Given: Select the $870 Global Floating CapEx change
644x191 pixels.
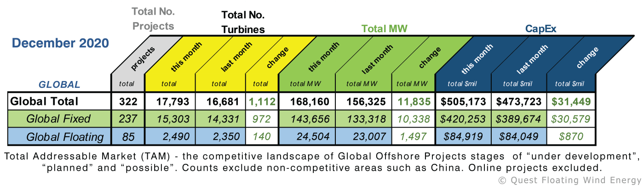Looking at the screenshot, I should click(571, 137).
